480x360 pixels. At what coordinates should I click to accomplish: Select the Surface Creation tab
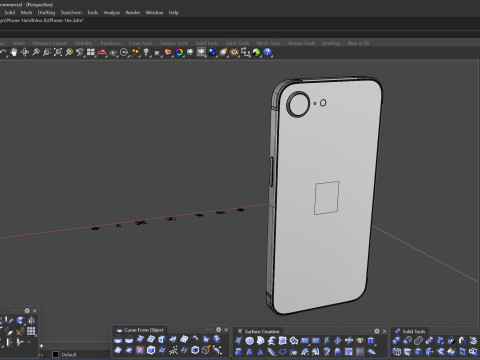pyautogui.click(x=258, y=331)
